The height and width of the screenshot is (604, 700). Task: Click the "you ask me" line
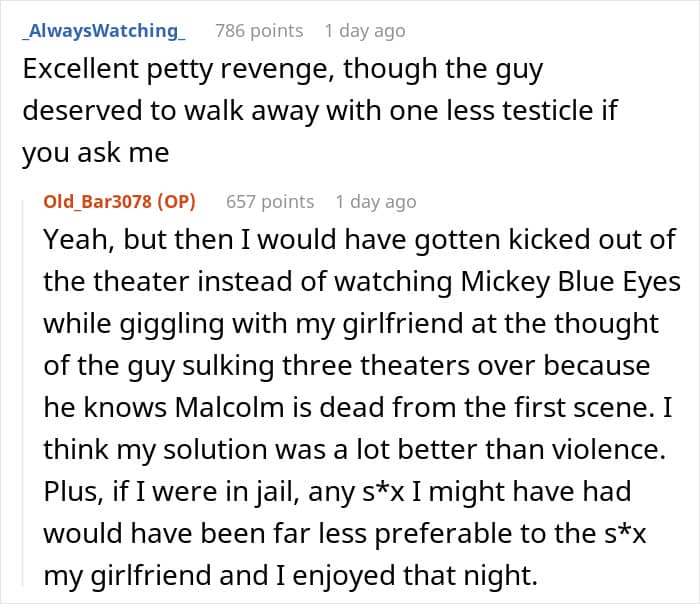(x=93, y=151)
